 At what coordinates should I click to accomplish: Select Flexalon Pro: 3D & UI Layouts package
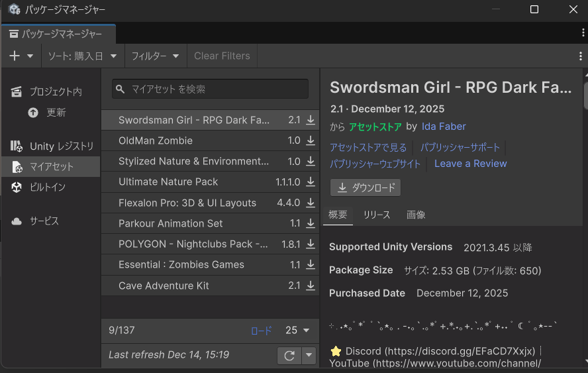coord(187,203)
